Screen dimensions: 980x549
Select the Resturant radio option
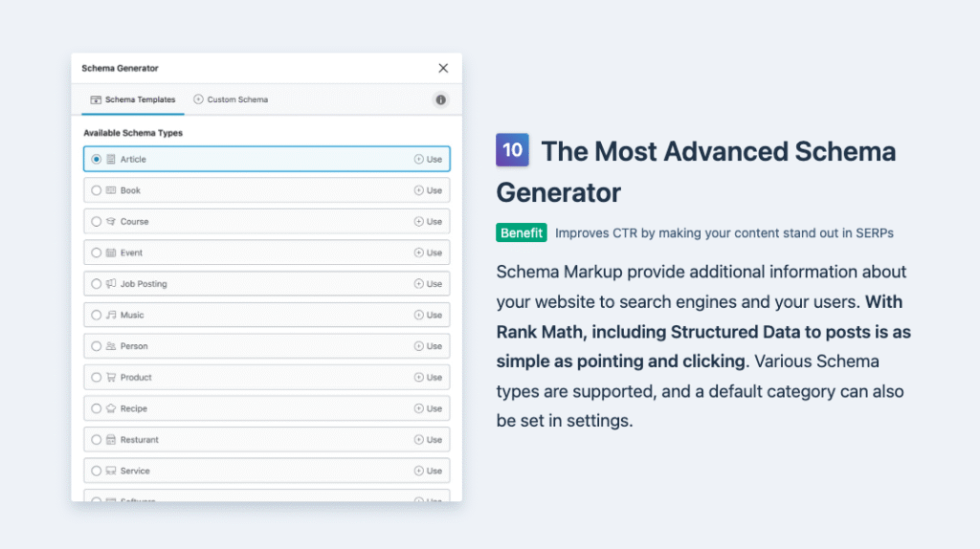pyautogui.click(x=96, y=440)
